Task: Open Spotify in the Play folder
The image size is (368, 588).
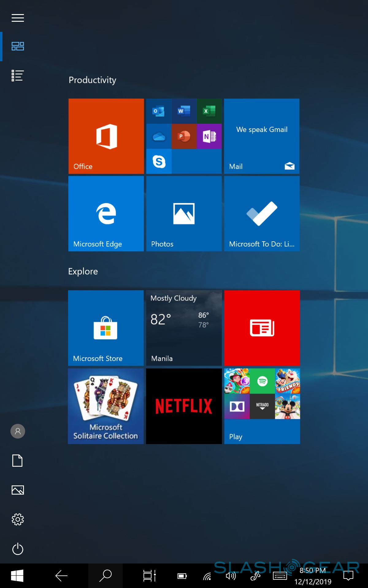Action: 262,381
